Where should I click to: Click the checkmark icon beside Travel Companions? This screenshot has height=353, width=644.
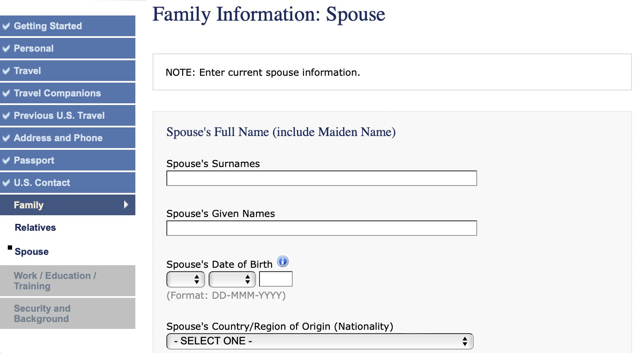[6, 93]
